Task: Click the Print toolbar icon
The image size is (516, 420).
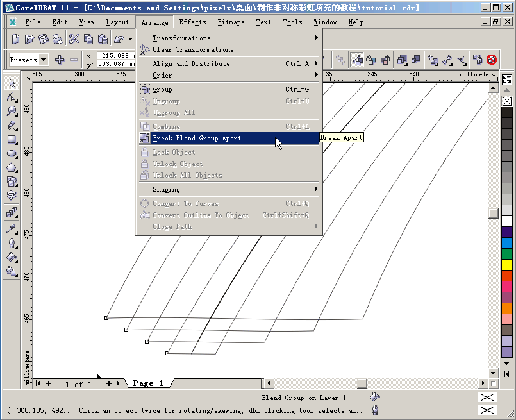Action: pos(58,39)
